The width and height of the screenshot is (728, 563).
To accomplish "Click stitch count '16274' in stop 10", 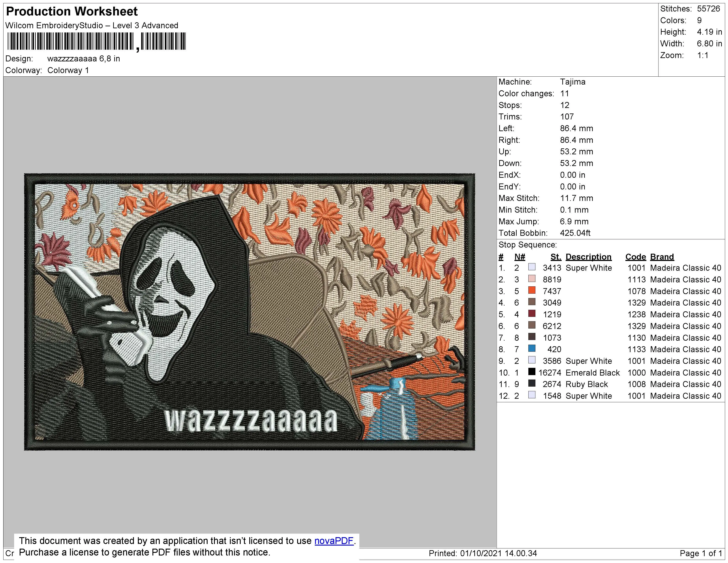I will coord(550,372).
